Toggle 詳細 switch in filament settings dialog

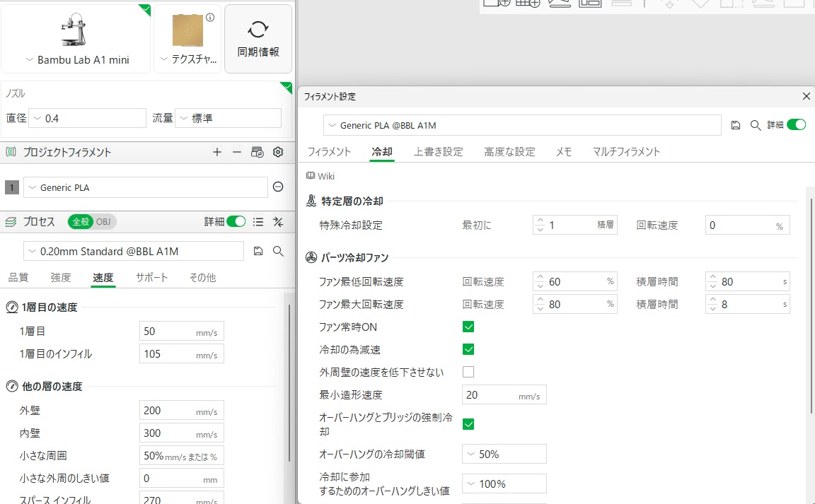tap(796, 125)
